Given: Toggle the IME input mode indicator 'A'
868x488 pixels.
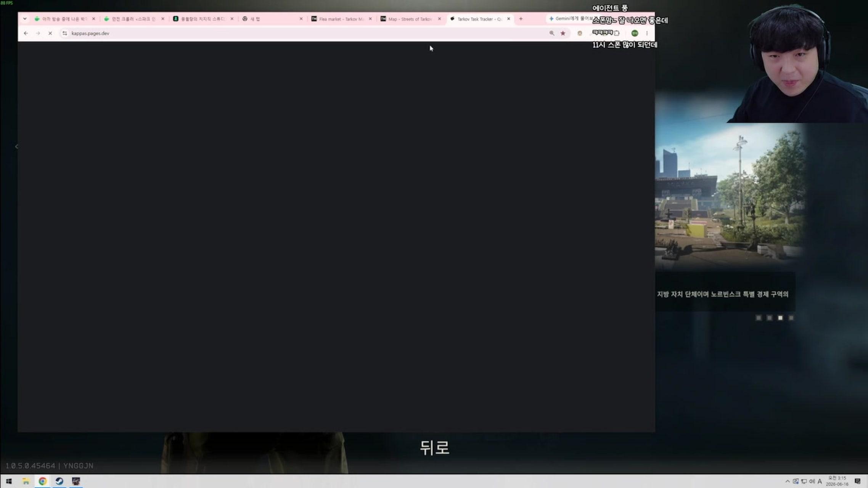Looking at the screenshot, I should (820, 481).
